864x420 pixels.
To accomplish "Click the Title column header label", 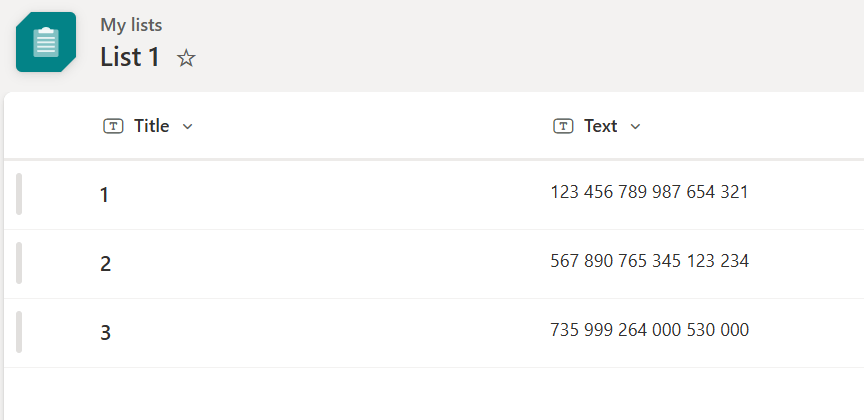I will coord(152,126).
